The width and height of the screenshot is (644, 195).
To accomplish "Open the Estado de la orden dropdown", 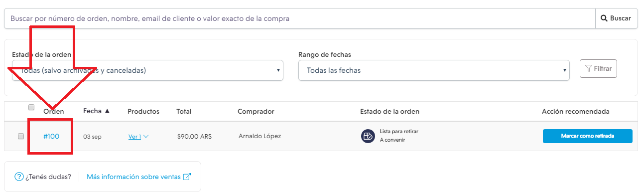I will 147,70.
